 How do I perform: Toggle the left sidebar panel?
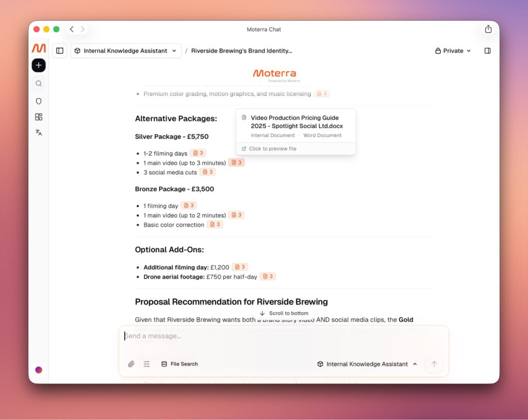coord(60,51)
